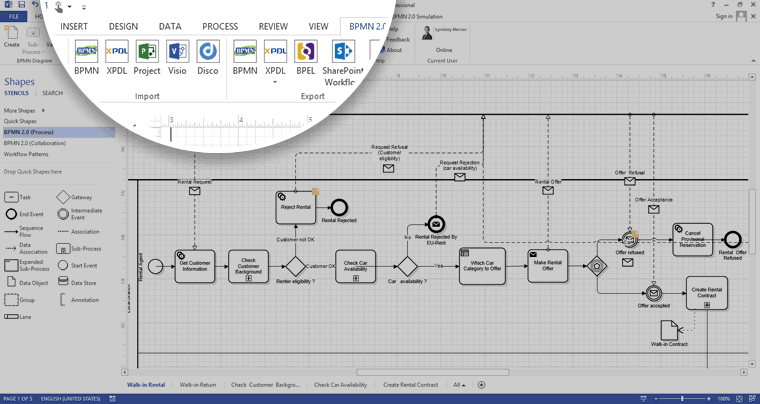Select the Expanded Sub-Process shape

(11, 265)
